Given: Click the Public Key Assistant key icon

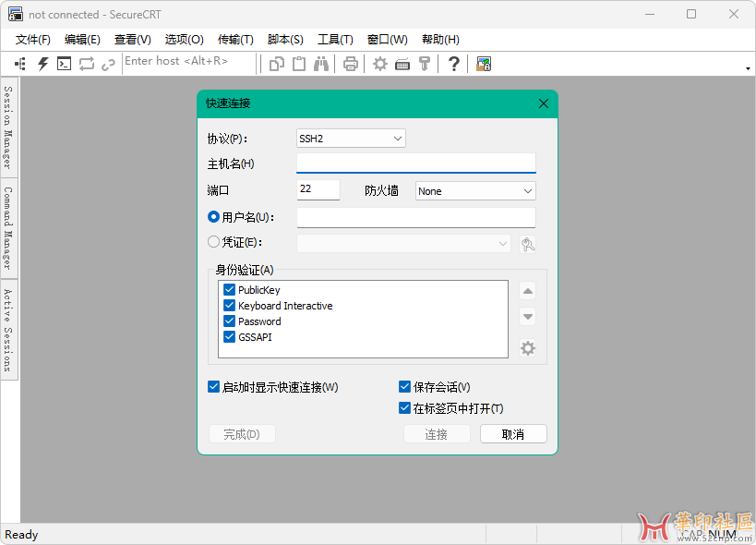Looking at the screenshot, I should coord(425,64).
